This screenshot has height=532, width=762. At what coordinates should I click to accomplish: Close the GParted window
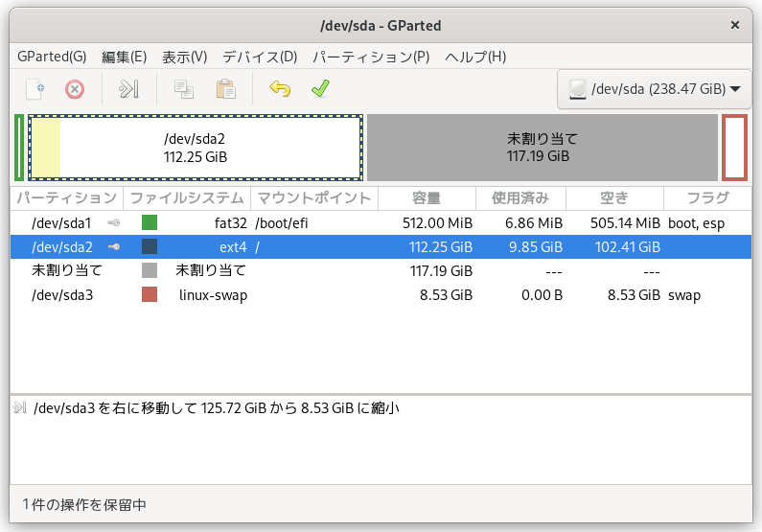[x=735, y=25]
